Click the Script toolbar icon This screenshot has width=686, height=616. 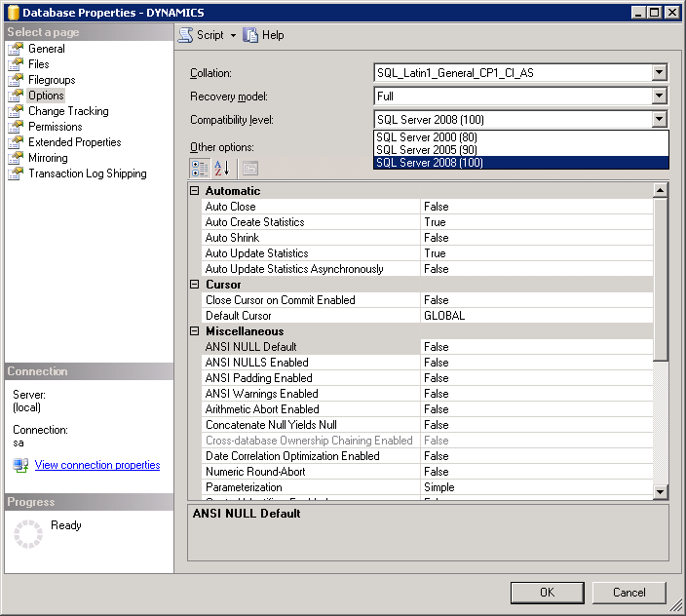pyautogui.click(x=186, y=35)
